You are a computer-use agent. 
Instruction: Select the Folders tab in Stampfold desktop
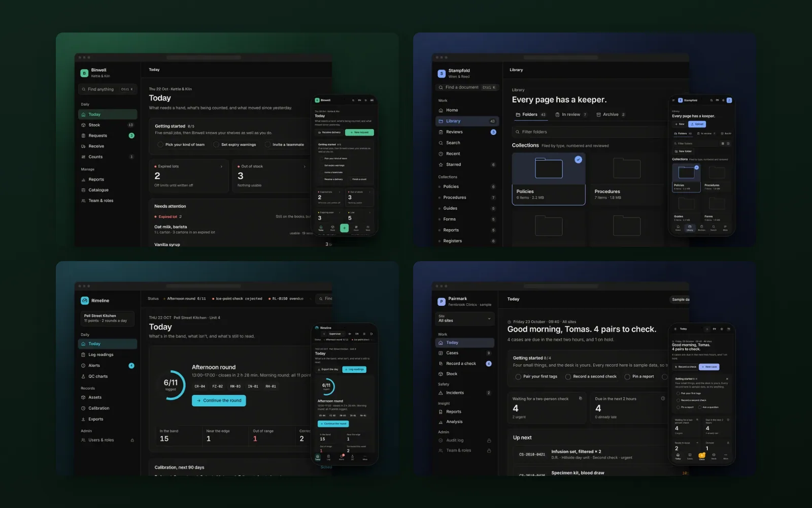point(531,115)
